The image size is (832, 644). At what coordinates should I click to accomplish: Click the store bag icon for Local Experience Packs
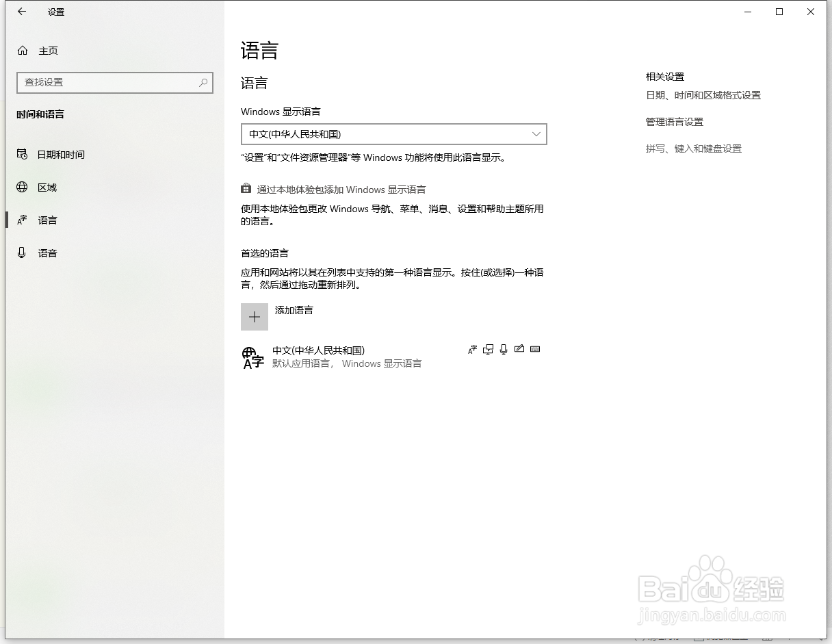(246, 189)
